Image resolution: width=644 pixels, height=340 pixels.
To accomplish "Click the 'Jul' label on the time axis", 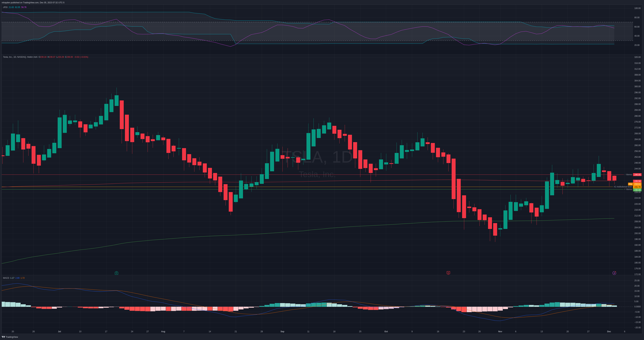I will coord(59,331).
